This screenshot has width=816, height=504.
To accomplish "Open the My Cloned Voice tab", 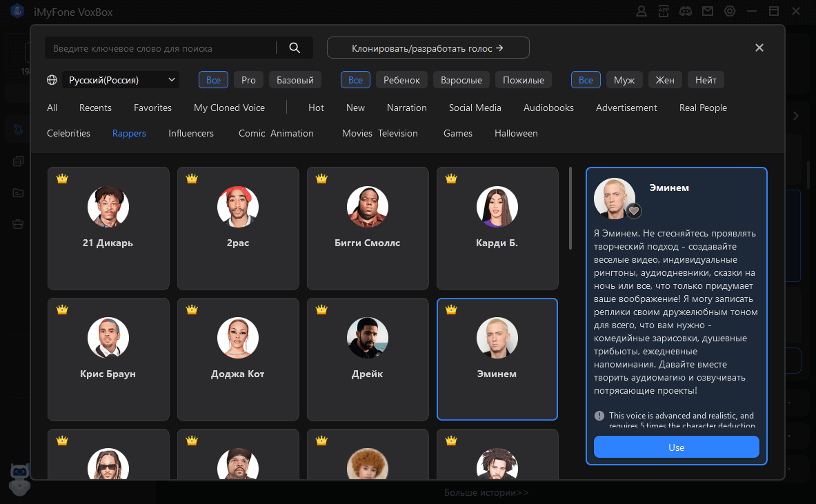I will click(230, 108).
